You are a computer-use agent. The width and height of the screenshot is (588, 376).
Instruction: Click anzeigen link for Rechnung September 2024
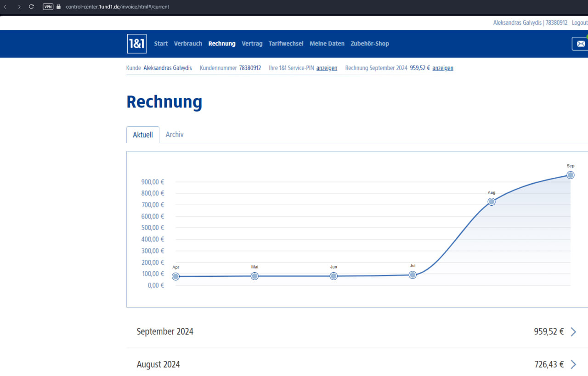click(443, 68)
